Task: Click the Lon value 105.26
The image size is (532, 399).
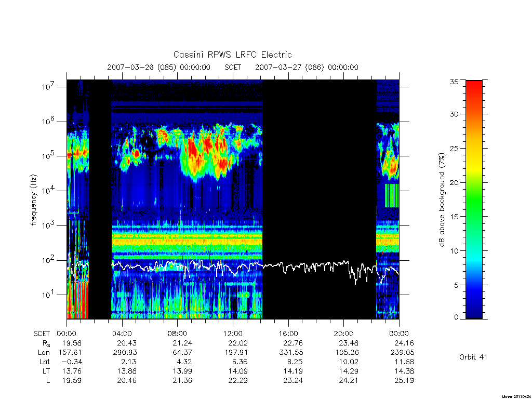Action: click(x=347, y=353)
